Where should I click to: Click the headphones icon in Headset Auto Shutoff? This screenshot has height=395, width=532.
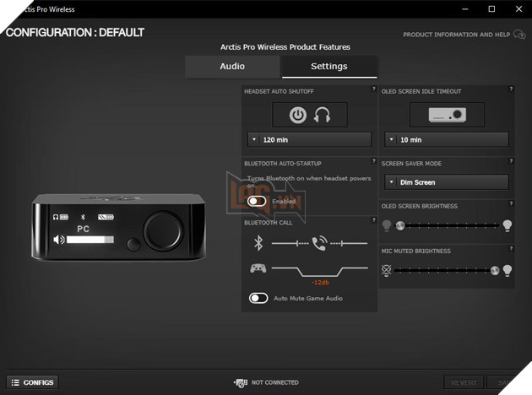(x=322, y=115)
